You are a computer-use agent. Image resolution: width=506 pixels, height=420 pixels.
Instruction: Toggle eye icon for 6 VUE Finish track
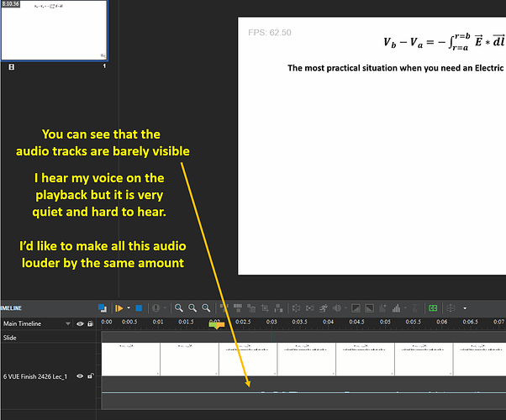pos(81,376)
